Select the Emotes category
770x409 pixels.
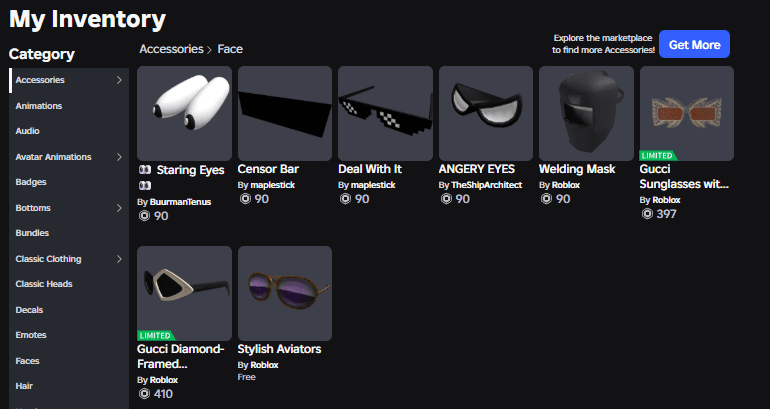tap(31, 335)
